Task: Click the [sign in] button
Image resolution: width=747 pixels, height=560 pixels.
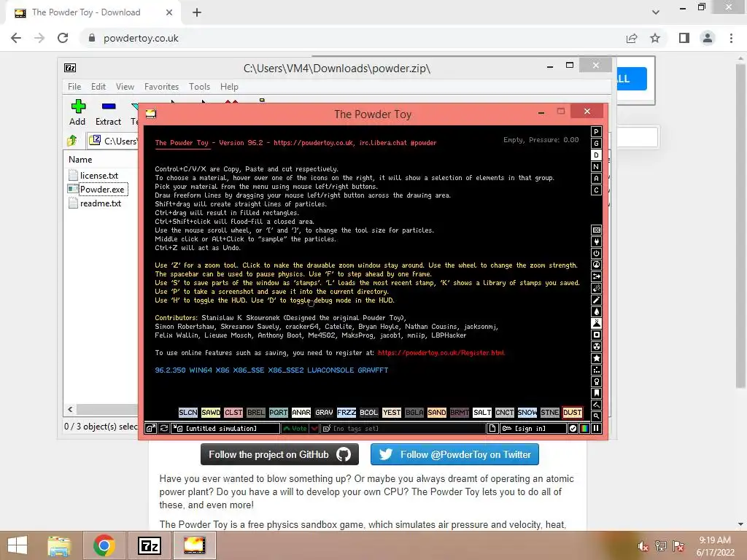Action: (533, 429)
